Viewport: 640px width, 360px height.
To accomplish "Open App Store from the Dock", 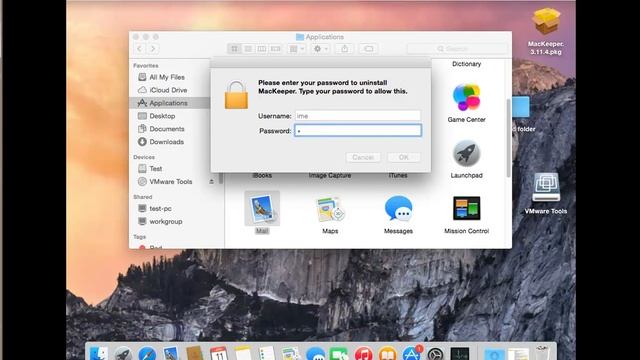I will pyautogui.click(x=411, y=353).
